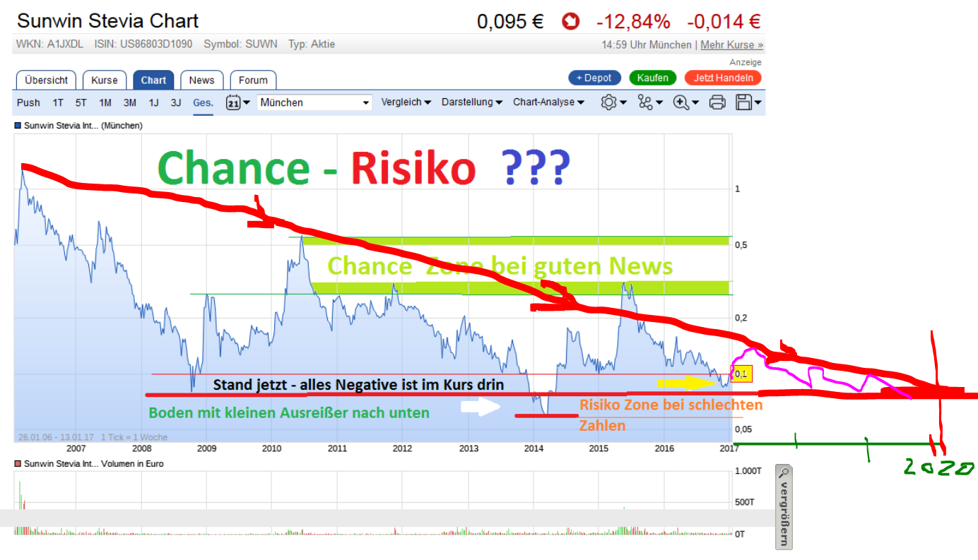Open the München exchange dropdown
This screenshot has height=560, width=978.
click(x=314, y=102)
